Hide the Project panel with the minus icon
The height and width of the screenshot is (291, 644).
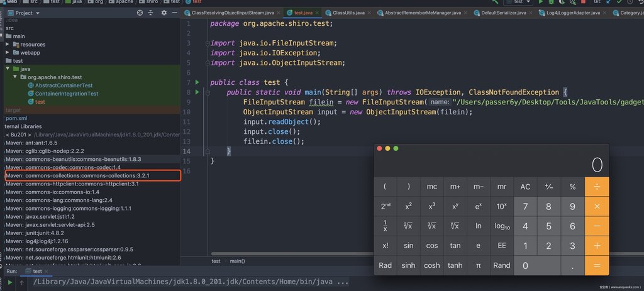[x=175, y=13]
